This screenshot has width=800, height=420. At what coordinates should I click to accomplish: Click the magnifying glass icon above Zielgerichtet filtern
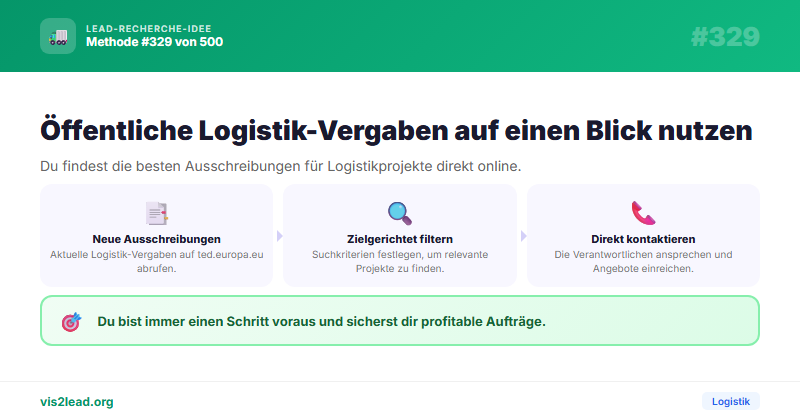(x=399, y=213)
